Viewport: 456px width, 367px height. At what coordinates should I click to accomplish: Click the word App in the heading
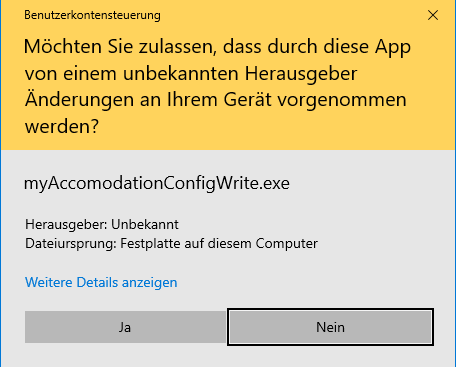click(393, 47)
